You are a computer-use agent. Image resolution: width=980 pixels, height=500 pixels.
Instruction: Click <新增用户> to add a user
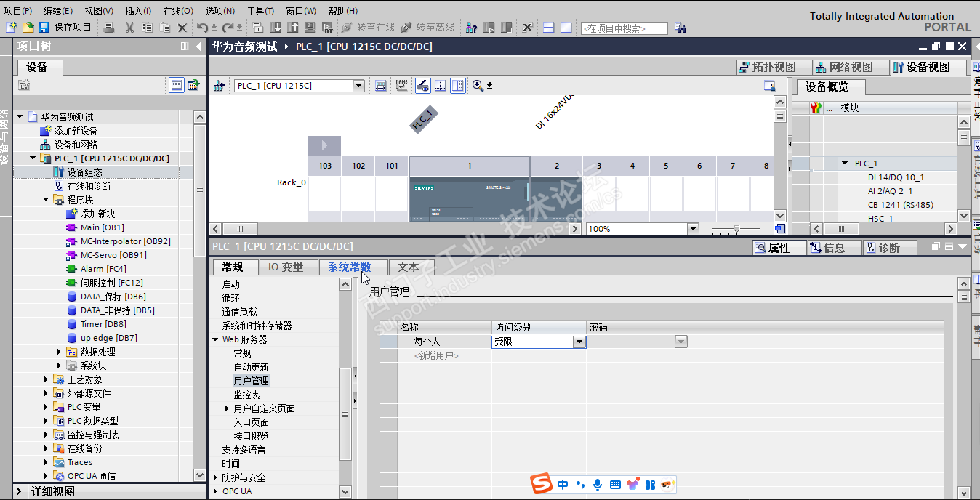[x=436, y=356]
